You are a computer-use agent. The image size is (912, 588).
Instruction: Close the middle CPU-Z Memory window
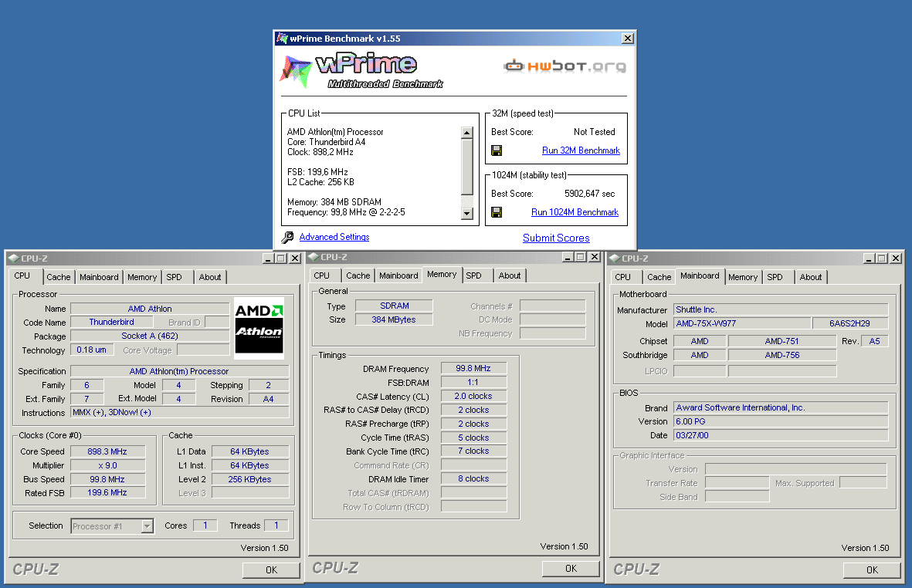coord(595,257)
